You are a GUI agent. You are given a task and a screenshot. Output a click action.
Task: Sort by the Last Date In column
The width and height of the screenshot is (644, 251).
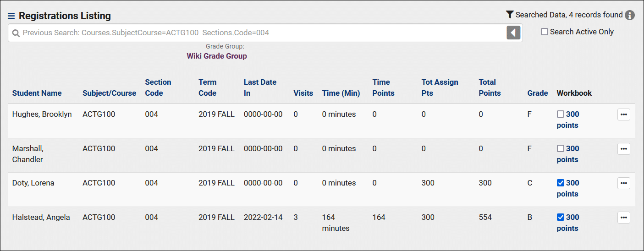[260, 87]
